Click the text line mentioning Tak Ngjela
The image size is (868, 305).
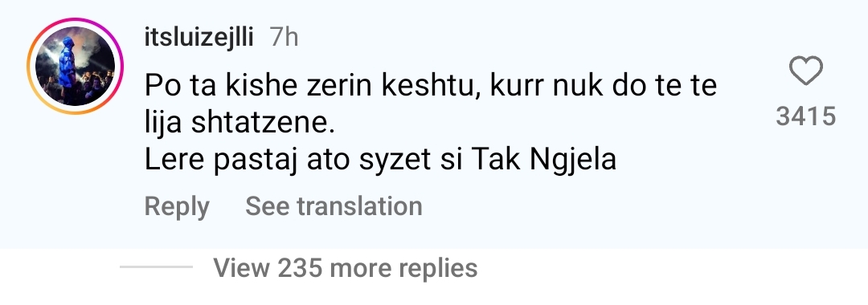pos(380,160)
